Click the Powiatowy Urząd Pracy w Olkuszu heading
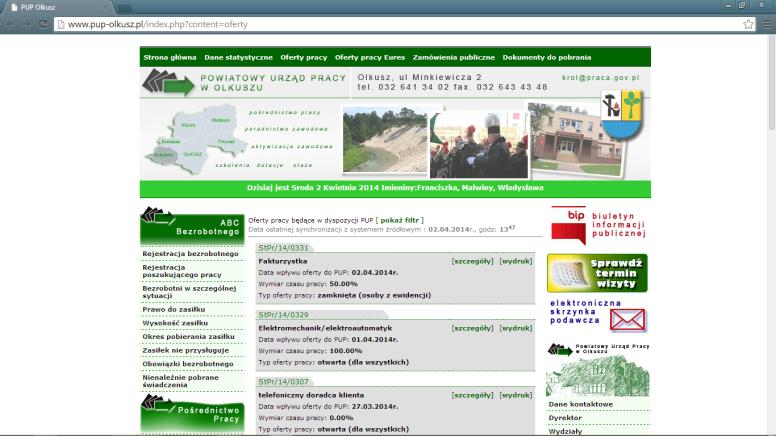 (273, 83)
